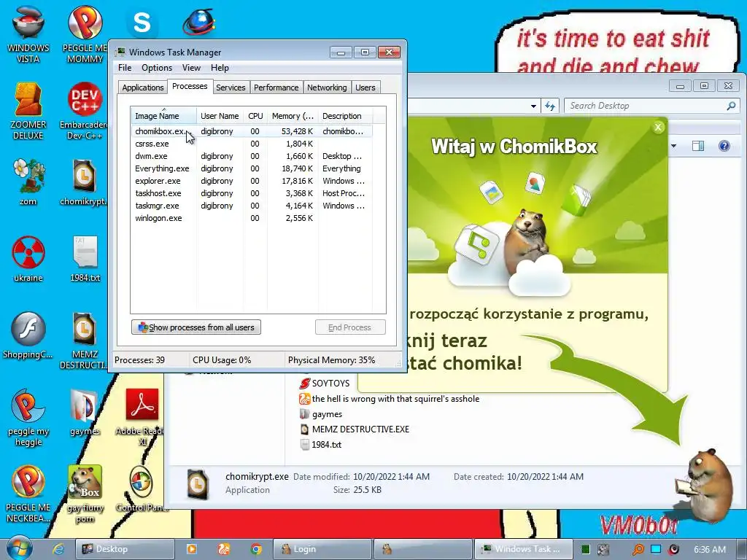Open gaymes folder desktop icon
This screenshot has width=747, height=560.
(85, 412)
